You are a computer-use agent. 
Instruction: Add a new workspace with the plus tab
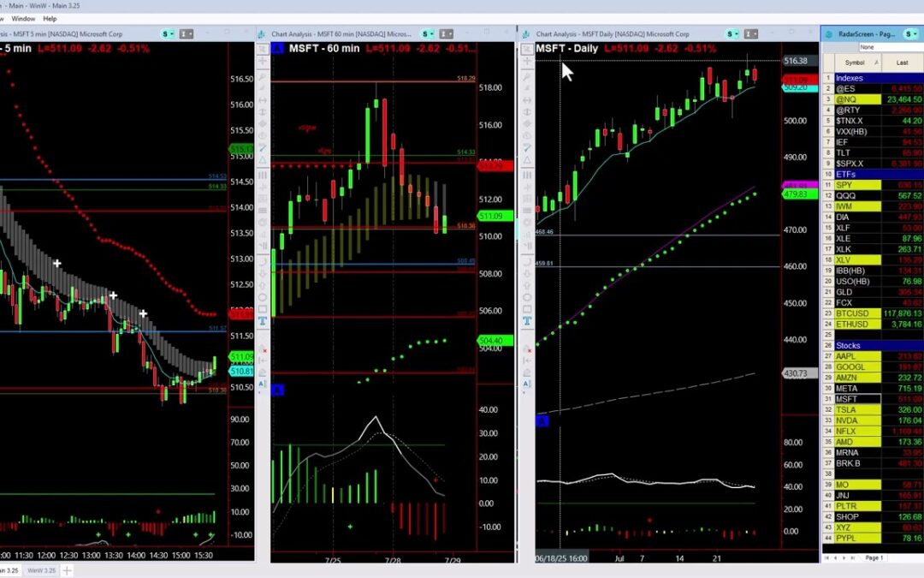(x=68, y=570)
